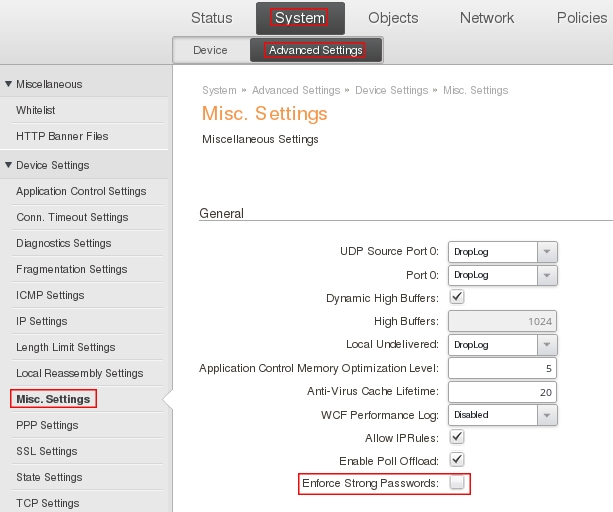Open the WCF Performance Log dropdown
The image size is (613, 512).
[547, 414]
